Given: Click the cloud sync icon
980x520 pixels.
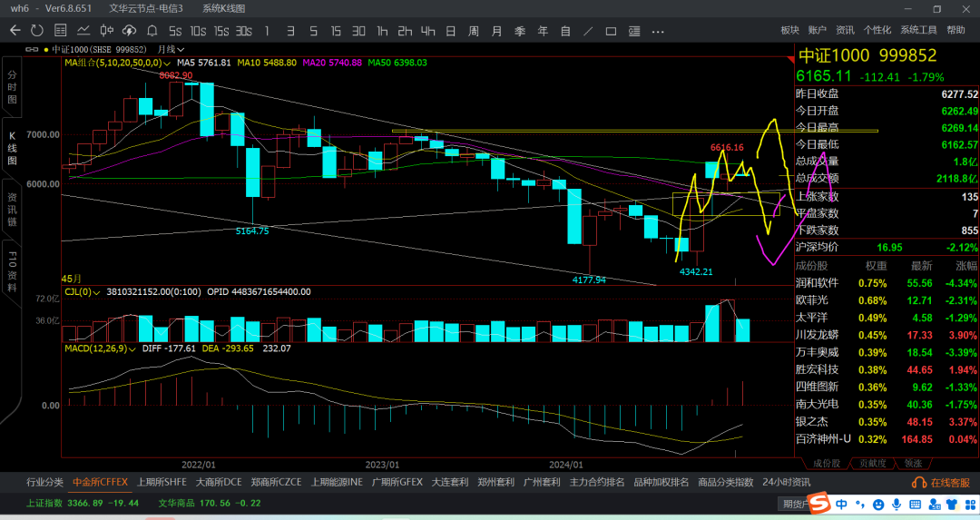Looking at the screenshot, I should (x=129, y=31).
